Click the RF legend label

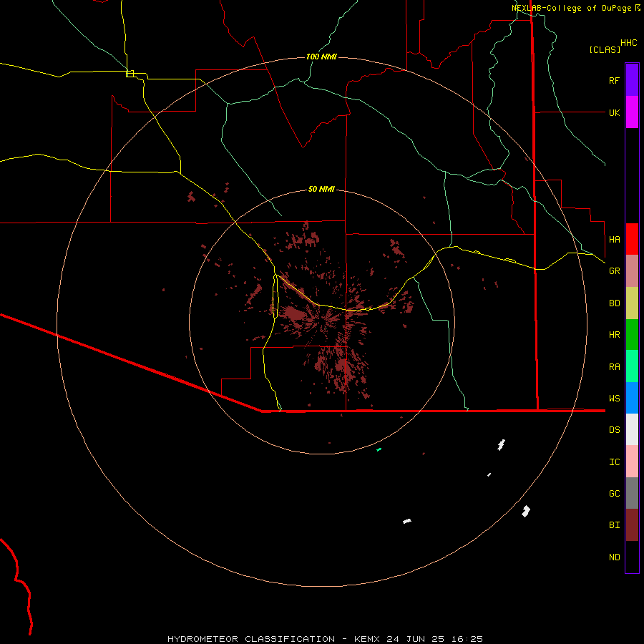tap(614, 81)
